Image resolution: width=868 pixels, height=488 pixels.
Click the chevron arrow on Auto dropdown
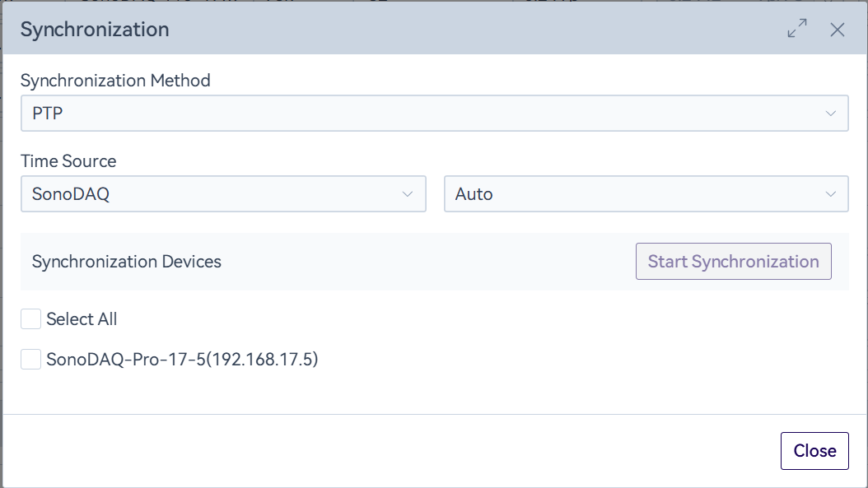click(831, 194)
